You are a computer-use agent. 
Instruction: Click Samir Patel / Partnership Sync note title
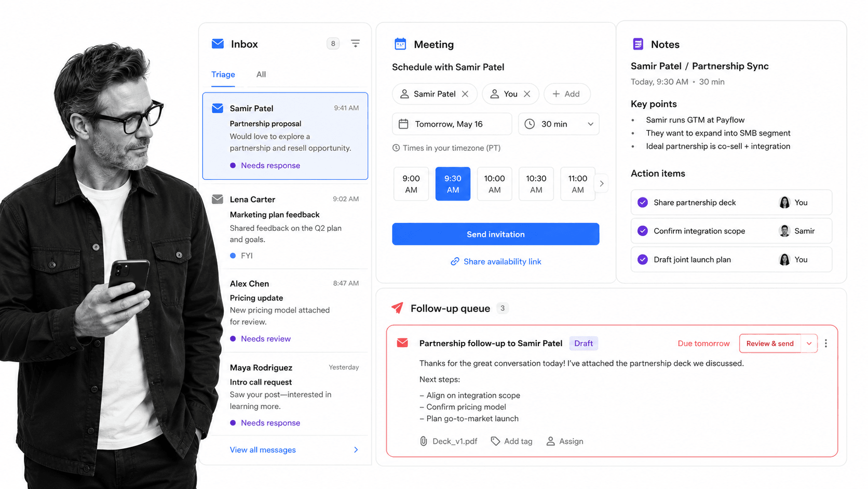(699, 66)
